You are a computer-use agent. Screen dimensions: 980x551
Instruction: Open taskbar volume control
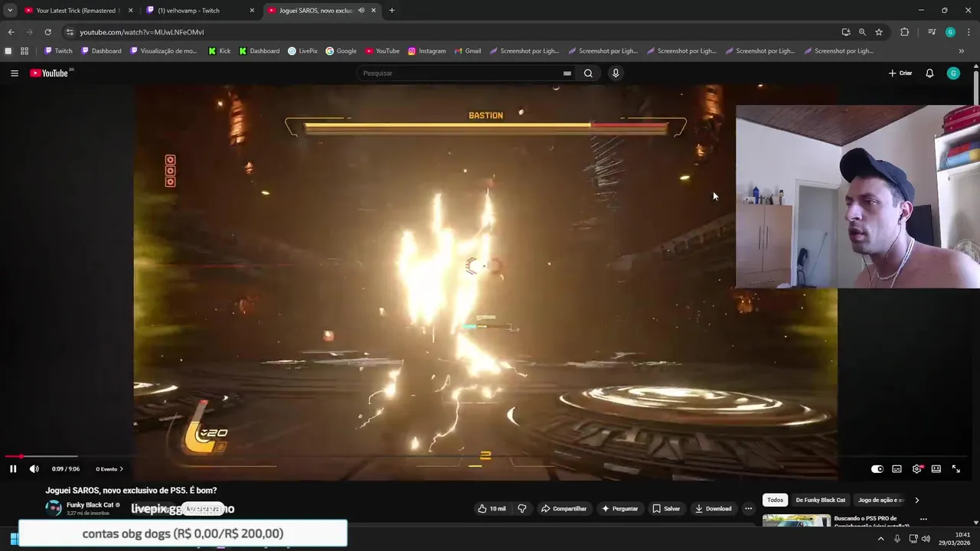(926, 539)
